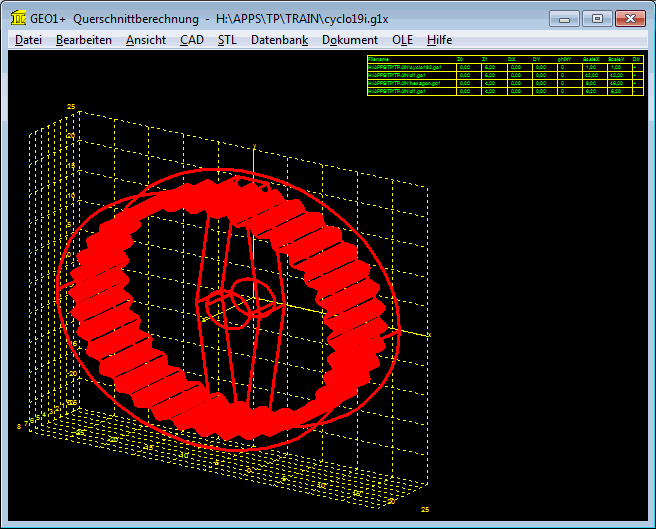Open the Dokument menu

(350, 40)
